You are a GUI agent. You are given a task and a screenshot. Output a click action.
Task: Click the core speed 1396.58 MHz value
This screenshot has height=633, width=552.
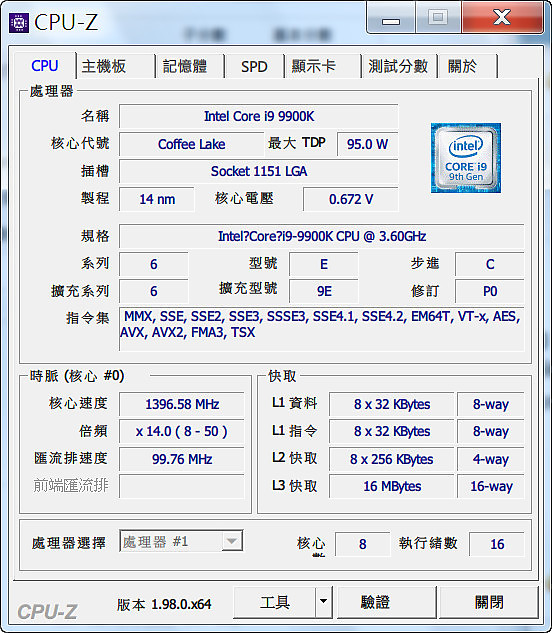[182, 404]
